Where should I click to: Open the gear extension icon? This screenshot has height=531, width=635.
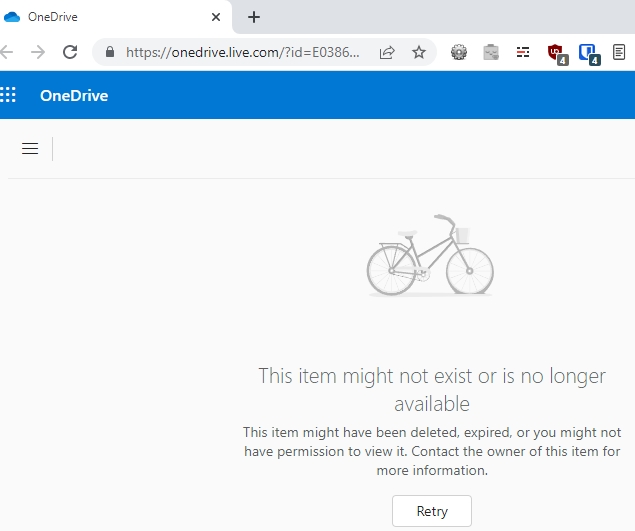click(x=459, y=52)
